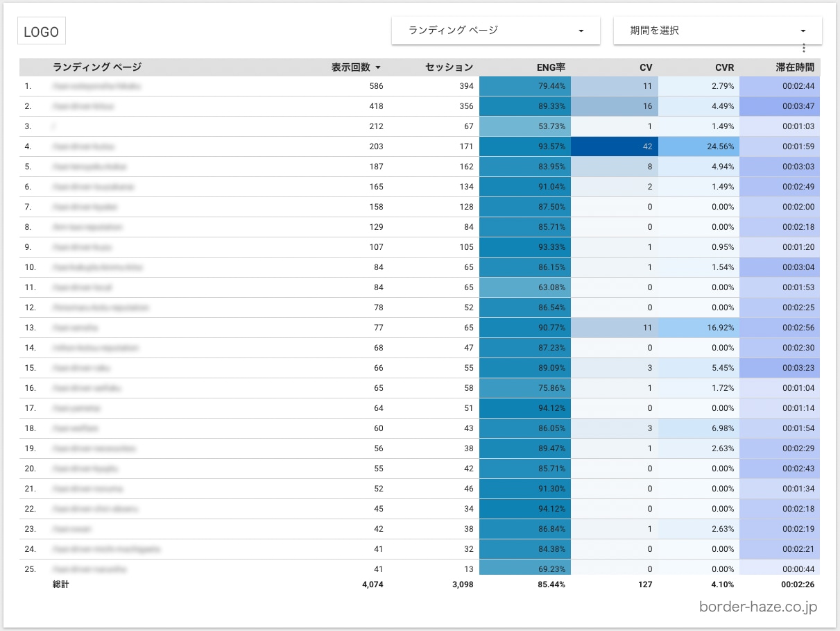Open the ランディング ページ filter dropdown

click(x=495, y=31)
